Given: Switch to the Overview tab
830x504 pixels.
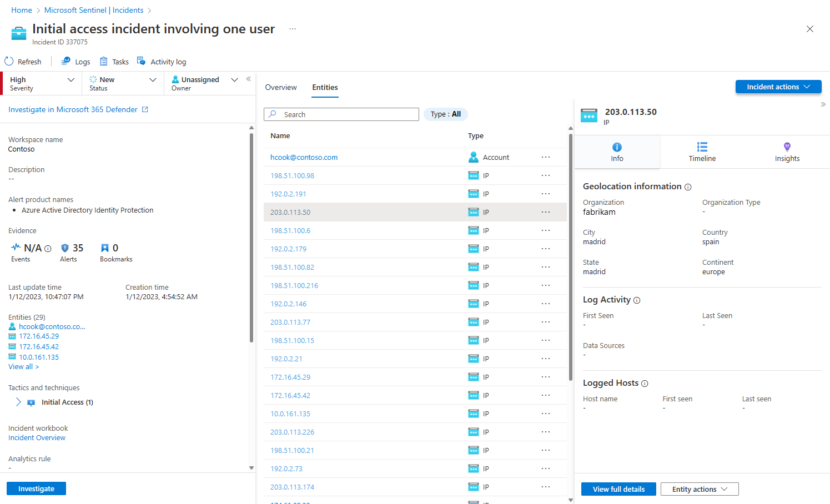Looking at the screenshot, I should 281,87.
